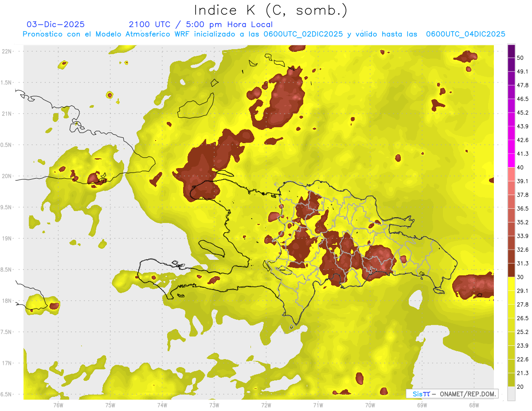Image resolution: width=532 pixels, height=411 pixels.
Task: Click the '9.5N' latitude tick label
Action: point(6,207)
